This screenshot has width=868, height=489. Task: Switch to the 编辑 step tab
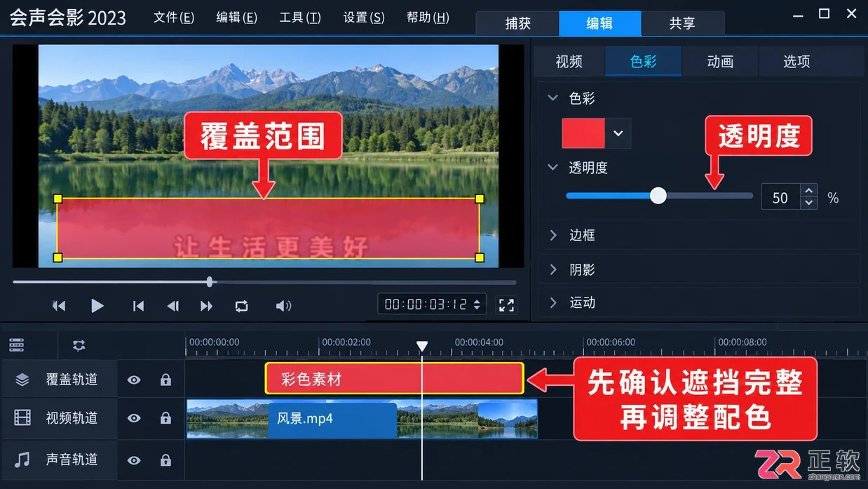pyautogui.click(x=599, y=23)
